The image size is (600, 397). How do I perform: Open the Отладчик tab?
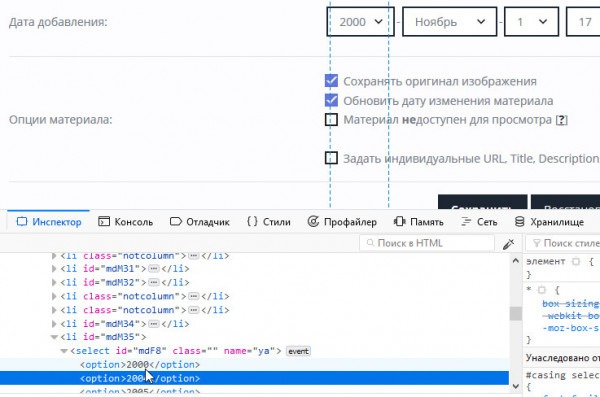point(199,222)
